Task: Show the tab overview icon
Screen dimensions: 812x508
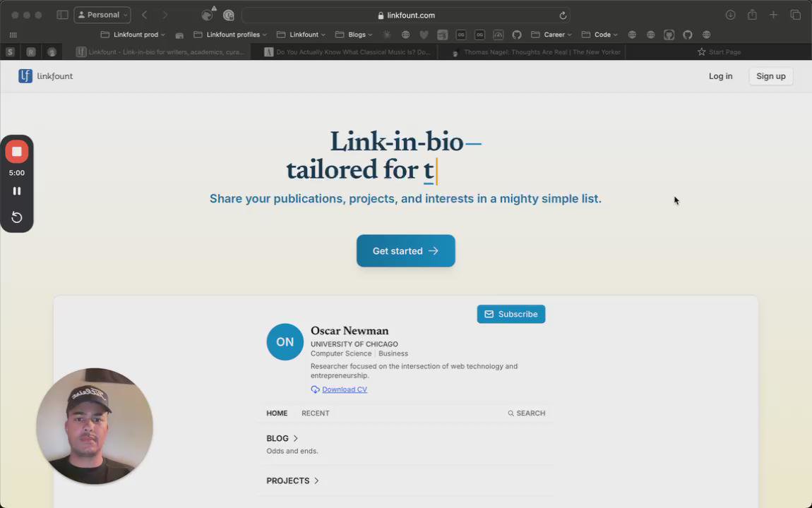Action: coord(796,15)
